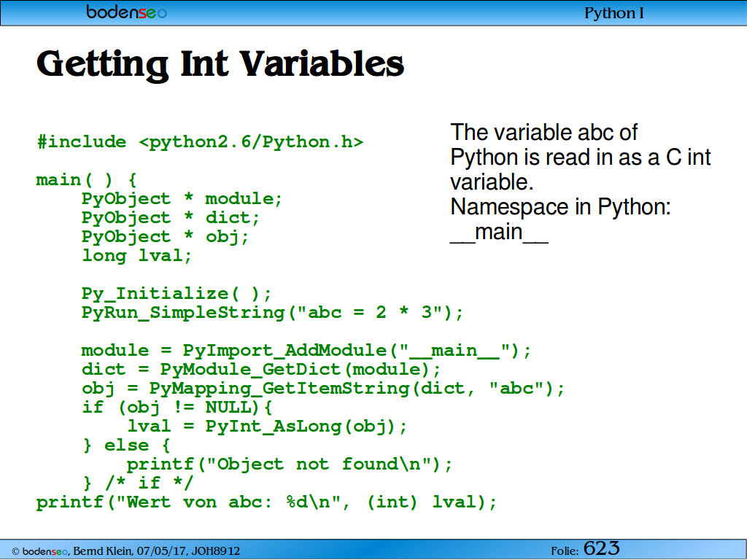Click the 'Namespace in Python:' text
The width and height of the screenshot is (747, 560).
click(560, 207)
